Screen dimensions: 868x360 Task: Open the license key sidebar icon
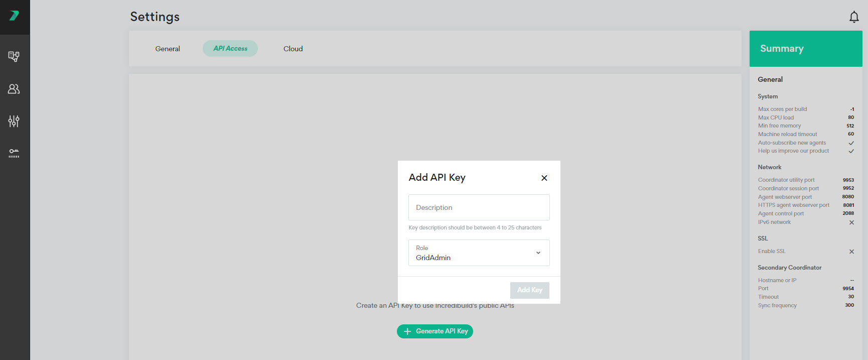pyautogui.click(x=14, y=153)
